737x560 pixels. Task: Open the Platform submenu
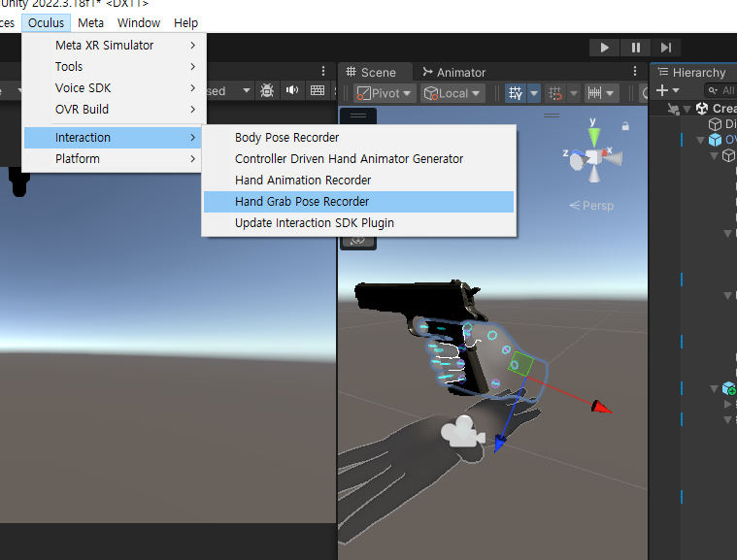click(115, 159)
